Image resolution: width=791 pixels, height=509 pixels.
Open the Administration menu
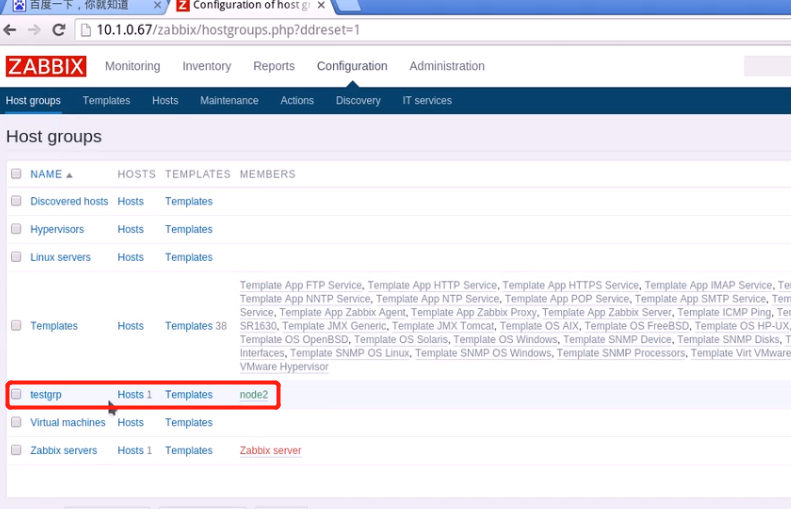click(x=447, y=66)
